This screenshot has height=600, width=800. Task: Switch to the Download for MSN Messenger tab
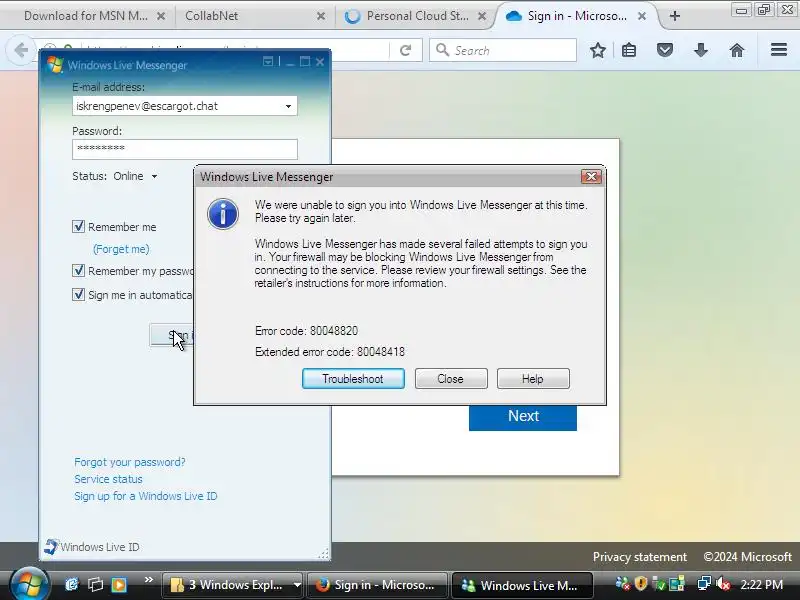(x=86, y=16)
